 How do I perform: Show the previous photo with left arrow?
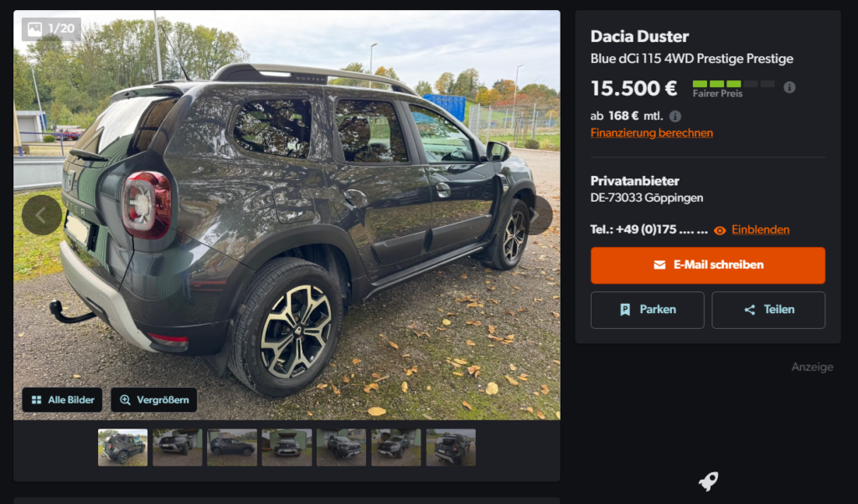click(42, 215)
